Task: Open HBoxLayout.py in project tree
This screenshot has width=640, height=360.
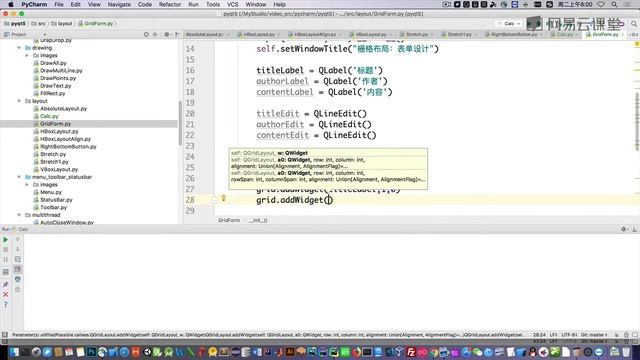Action: [x=59, y=131]
